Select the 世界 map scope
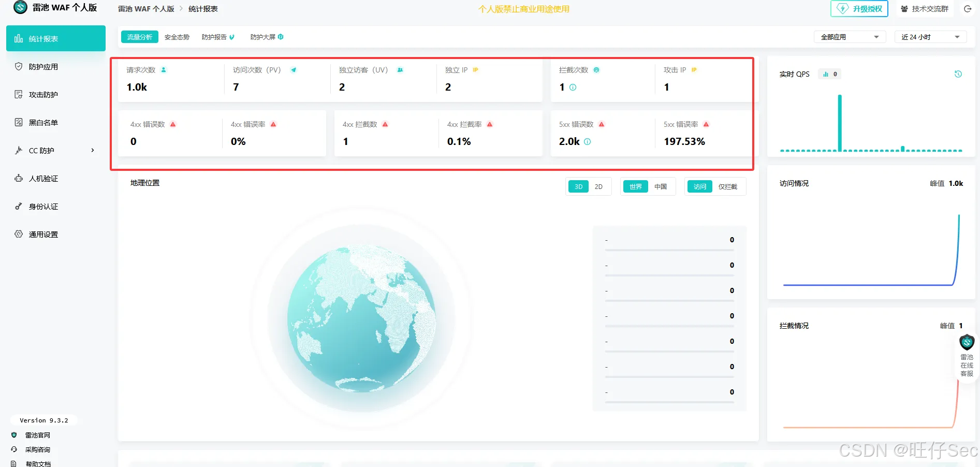980x467 pixels. [635, 186]
